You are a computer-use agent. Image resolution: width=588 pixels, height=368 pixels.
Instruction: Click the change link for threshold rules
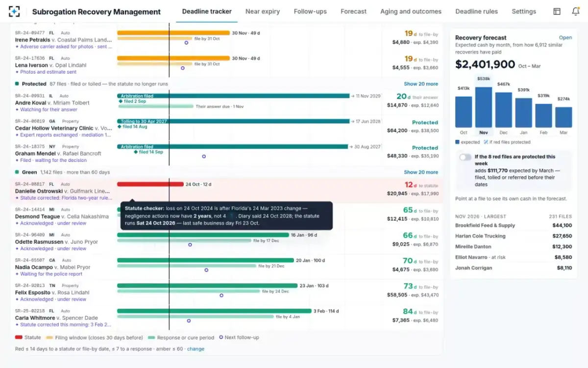196,349
